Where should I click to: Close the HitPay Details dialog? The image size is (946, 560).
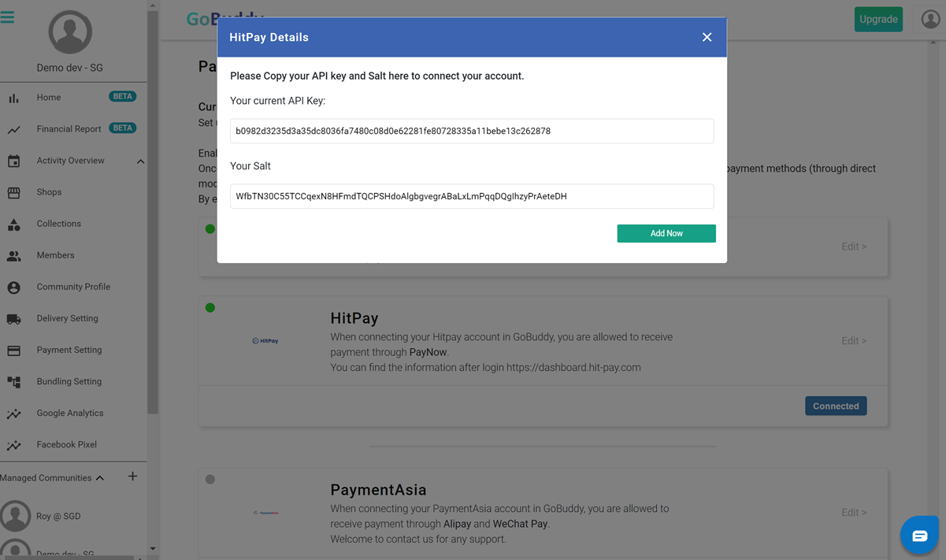tap(707, 37)
